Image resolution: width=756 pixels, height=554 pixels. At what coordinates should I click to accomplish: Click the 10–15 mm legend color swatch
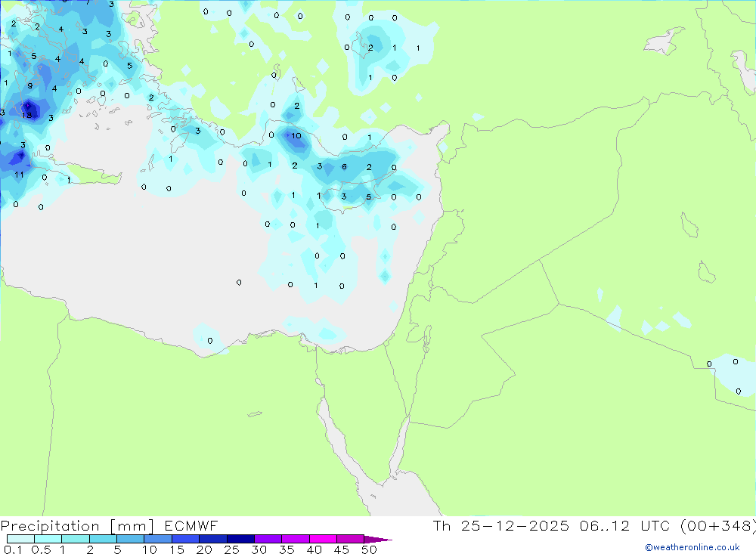(x=158, y=539)
